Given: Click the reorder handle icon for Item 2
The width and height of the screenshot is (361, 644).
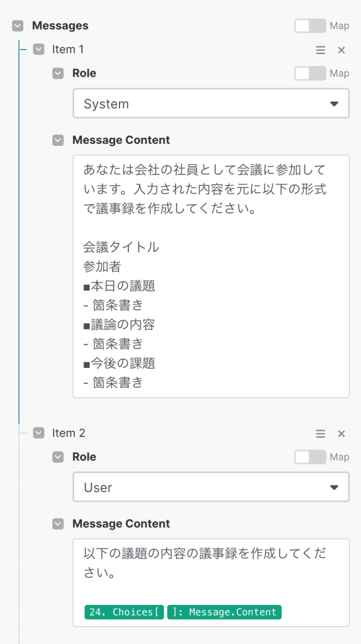Looking at the screenshot, I should [x=320, y=434].
